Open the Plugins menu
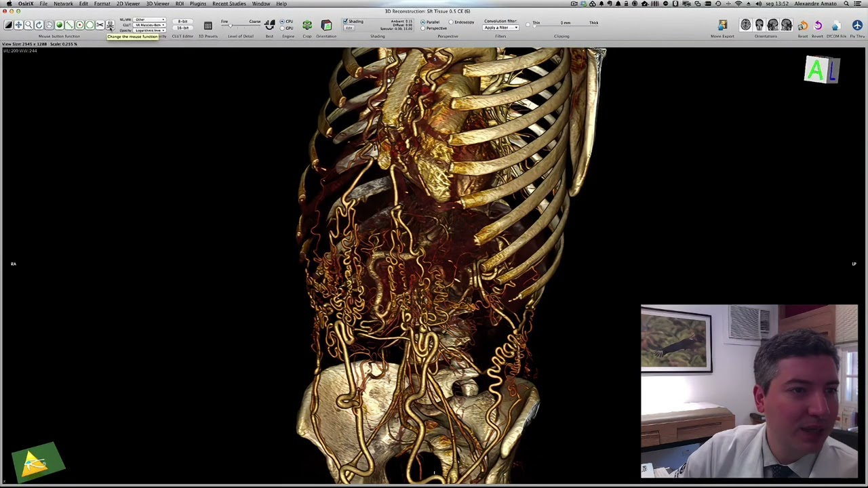 (x=198, y=3)
